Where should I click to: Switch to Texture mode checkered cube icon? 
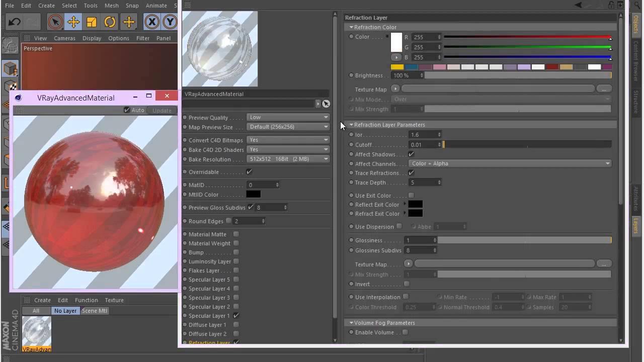point(10,87)
